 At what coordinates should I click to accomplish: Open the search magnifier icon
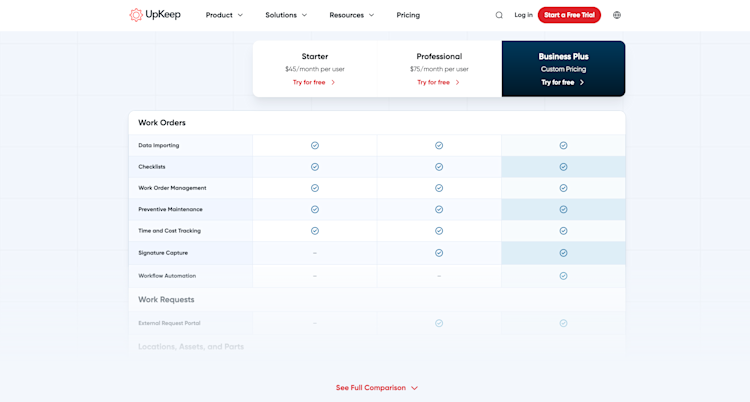click(x=499, y=15)
